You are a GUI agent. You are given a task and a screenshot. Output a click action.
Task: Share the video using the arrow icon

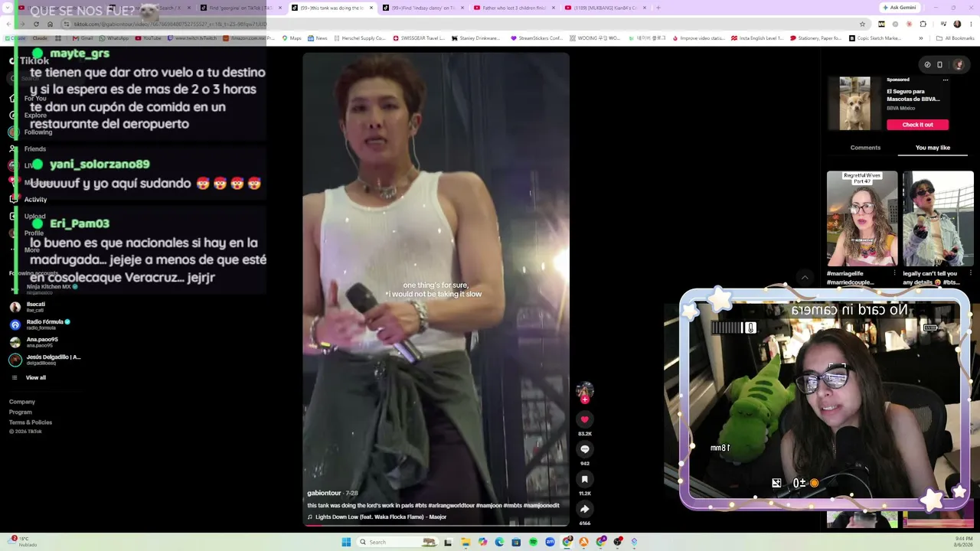[x=584, y=509]
